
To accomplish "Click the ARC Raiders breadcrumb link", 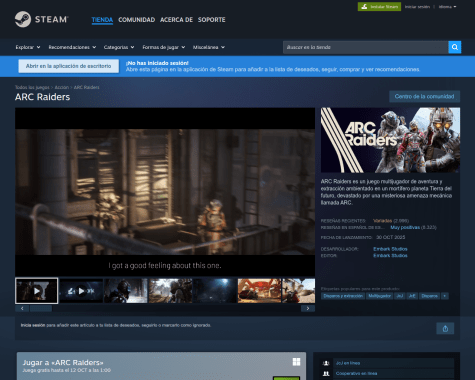I will (x=86, y=87).
